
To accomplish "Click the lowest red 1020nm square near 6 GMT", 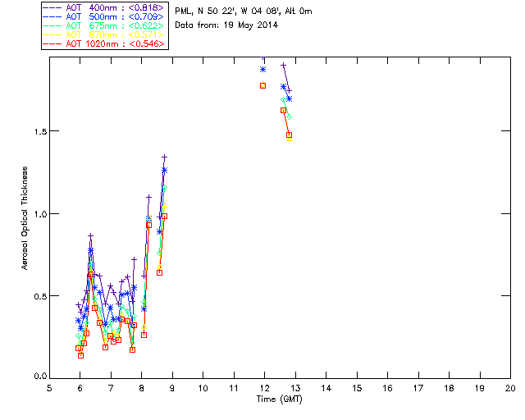I will click(80, 355).
